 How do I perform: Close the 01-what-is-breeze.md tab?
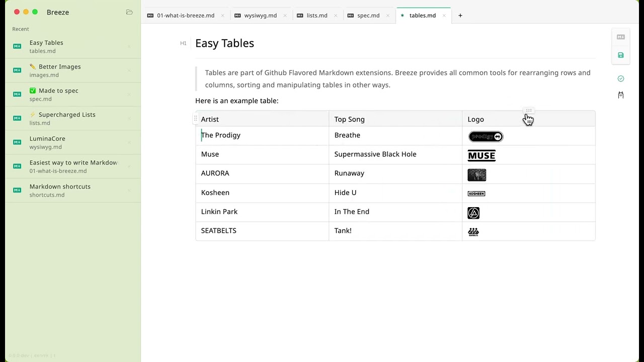[x=222, y=16]
